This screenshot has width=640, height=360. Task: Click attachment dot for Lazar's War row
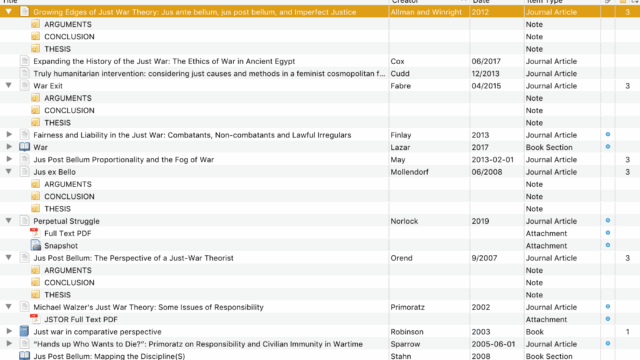[x=608, y=147]
